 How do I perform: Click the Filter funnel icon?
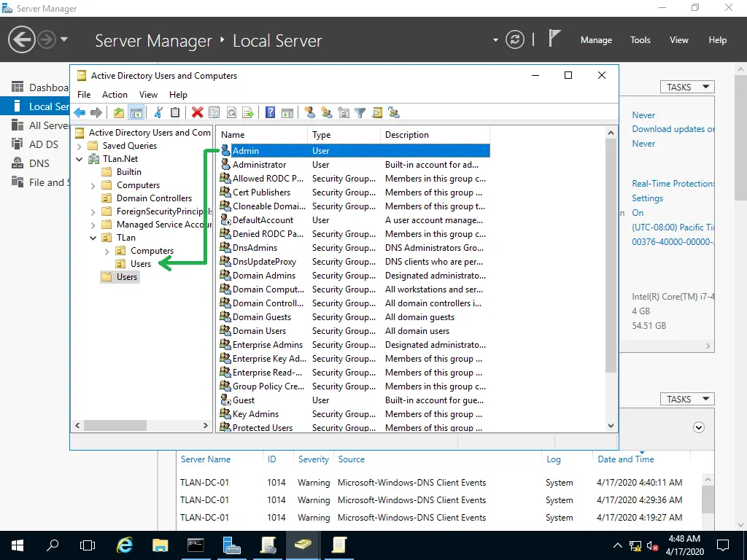pyautogui.click(x=360, y=113)
